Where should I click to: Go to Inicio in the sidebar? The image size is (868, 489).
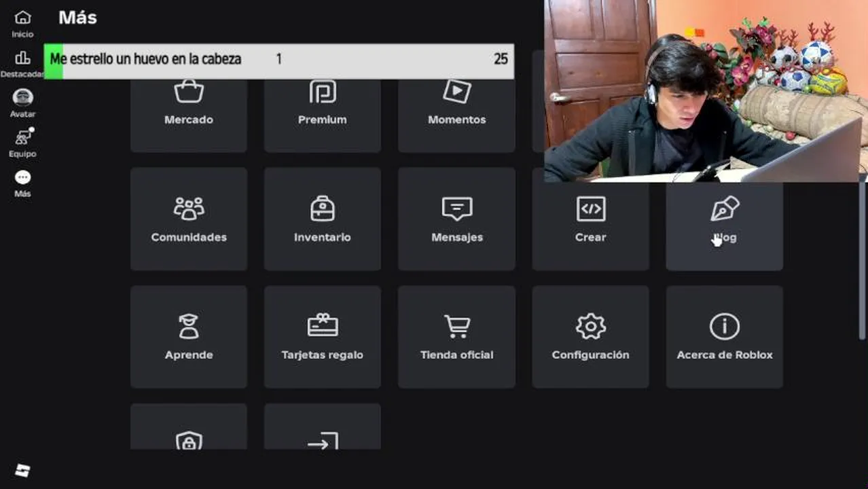(x=22, y=24)
